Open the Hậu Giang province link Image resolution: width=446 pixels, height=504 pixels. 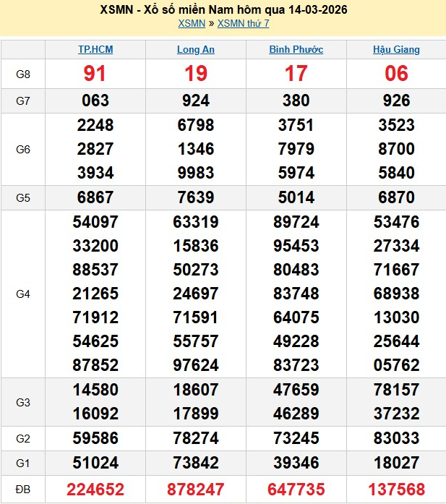click(396, 50)
